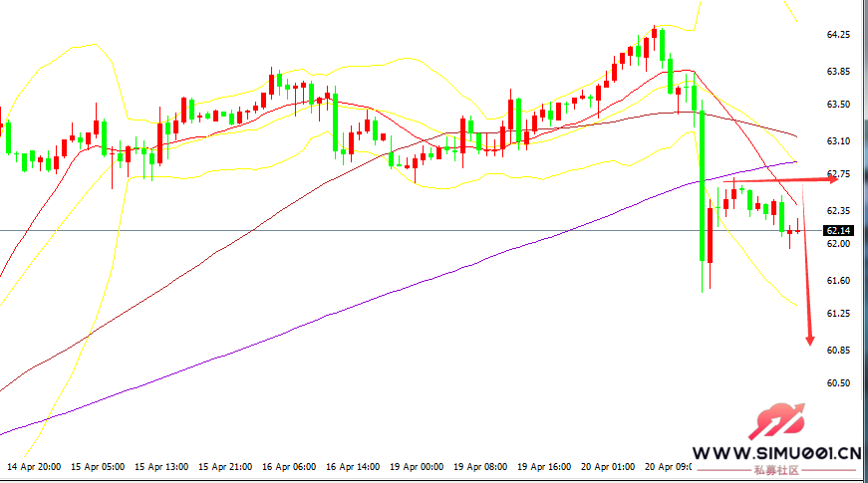The width and height of the screenshot is (868, 483).
Task: Click the 62.75 price axis label
Action: pos(837,174)
